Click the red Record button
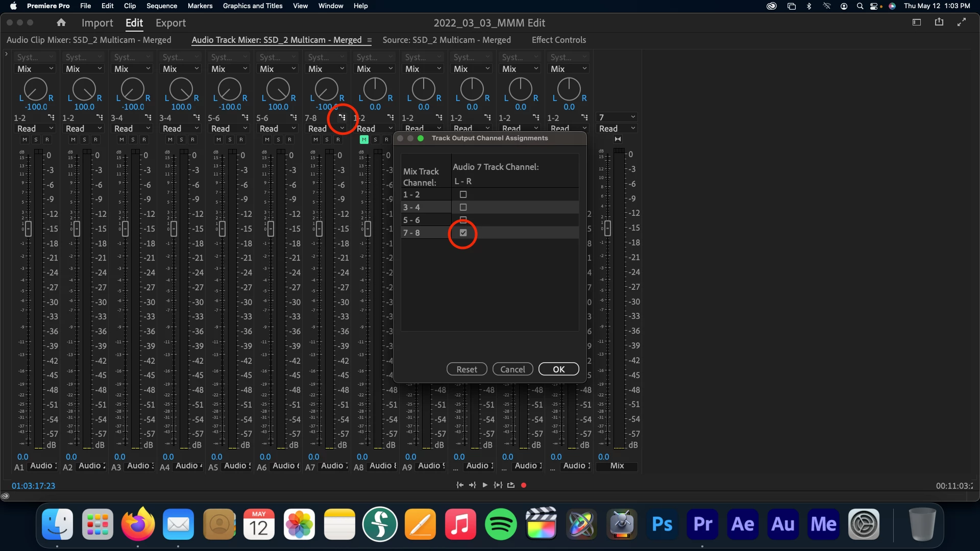 pyautogui.click(x=523, y=485)
